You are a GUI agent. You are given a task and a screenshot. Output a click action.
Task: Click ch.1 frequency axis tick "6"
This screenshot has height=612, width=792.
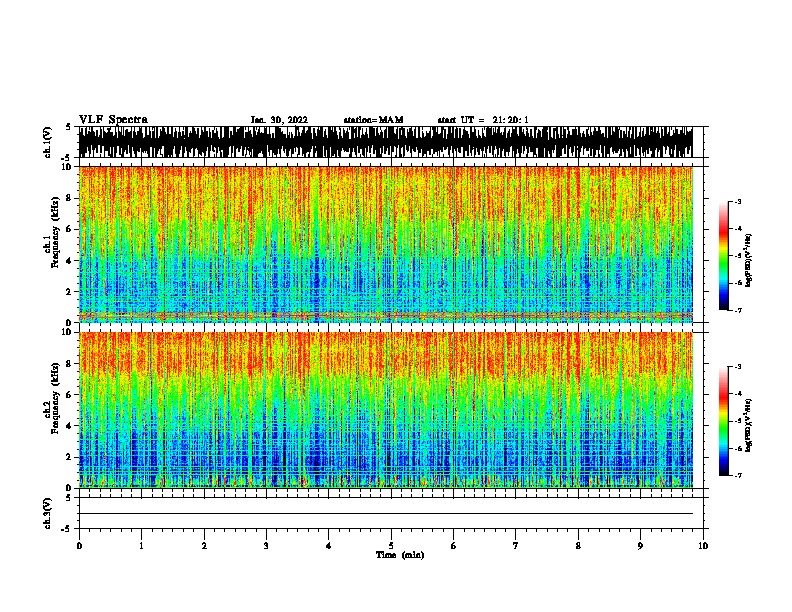(x=70, y=229)
